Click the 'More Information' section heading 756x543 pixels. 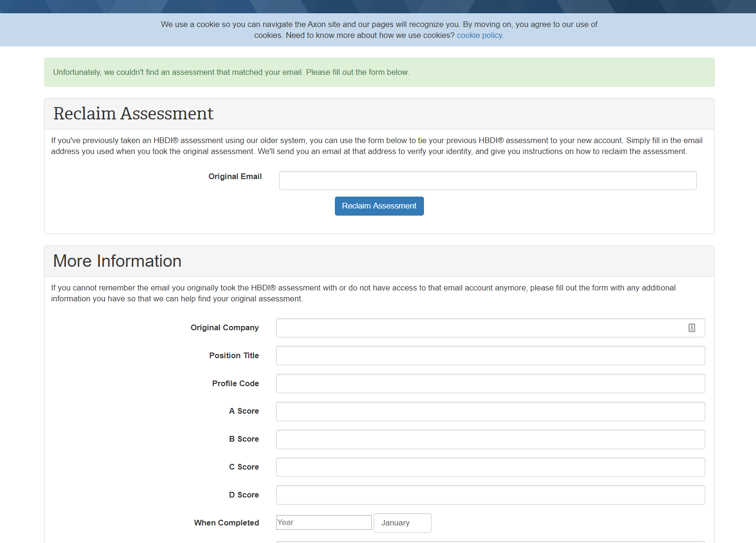(117, 261)
